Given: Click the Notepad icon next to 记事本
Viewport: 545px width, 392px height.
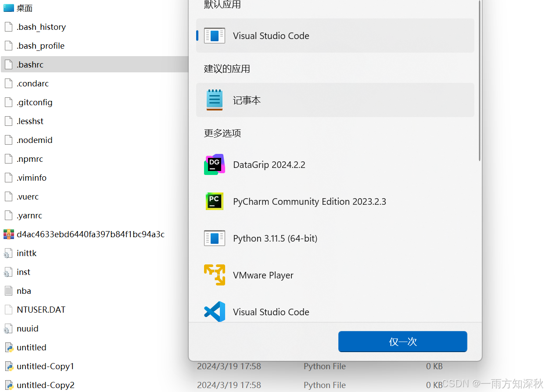Looking at the screenshot, I should pyautogui.click(x=215, y=100).
